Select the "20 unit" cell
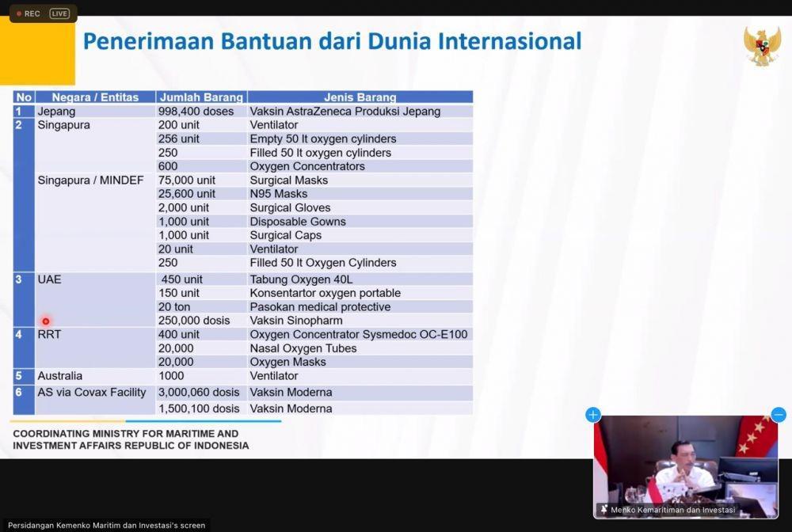 click(x=201, y=249)
